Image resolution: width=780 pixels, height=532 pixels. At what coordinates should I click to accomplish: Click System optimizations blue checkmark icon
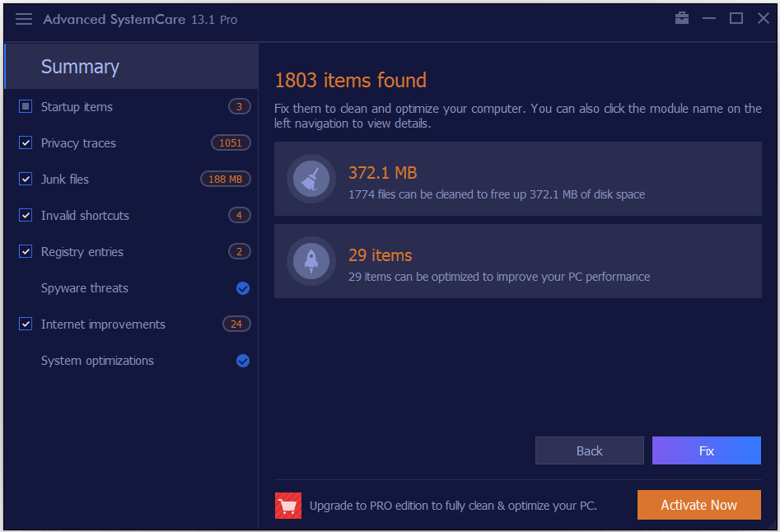243,361
